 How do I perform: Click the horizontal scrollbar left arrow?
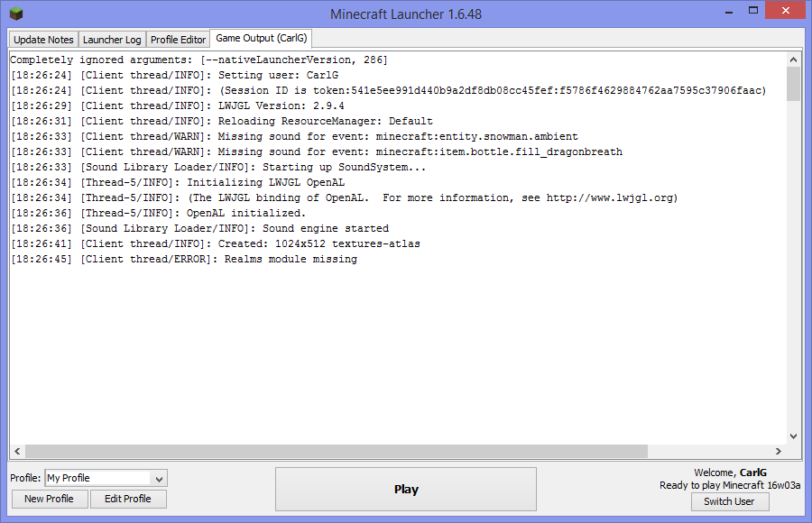click(17, 451)
